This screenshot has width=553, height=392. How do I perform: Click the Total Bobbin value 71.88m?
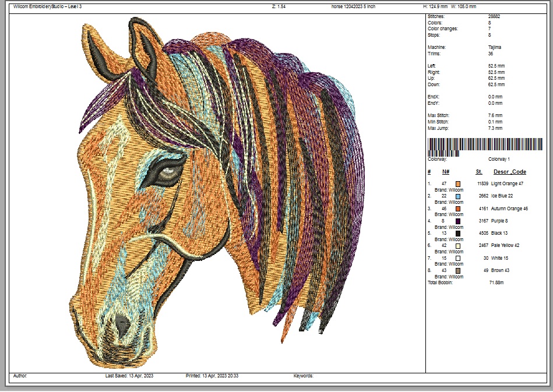click(x=496, y=282)
